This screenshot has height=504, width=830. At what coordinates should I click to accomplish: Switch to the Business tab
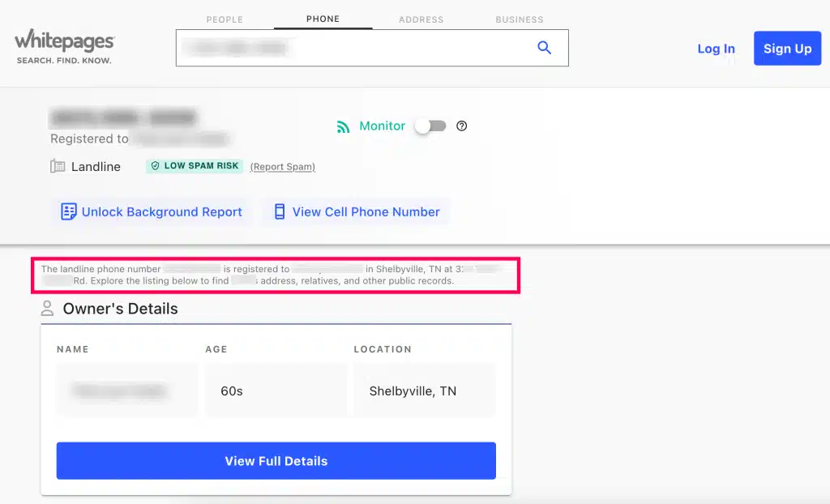[520, 19]
